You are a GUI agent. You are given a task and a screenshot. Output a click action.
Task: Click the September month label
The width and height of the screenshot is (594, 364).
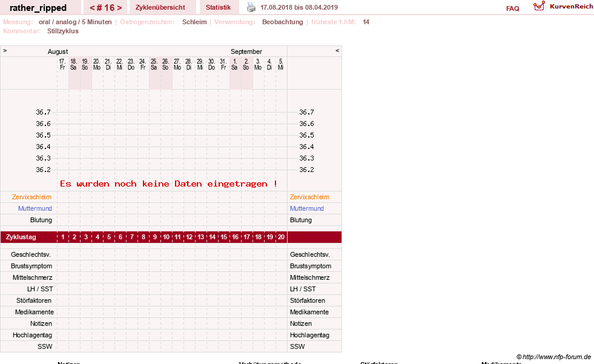246,51
